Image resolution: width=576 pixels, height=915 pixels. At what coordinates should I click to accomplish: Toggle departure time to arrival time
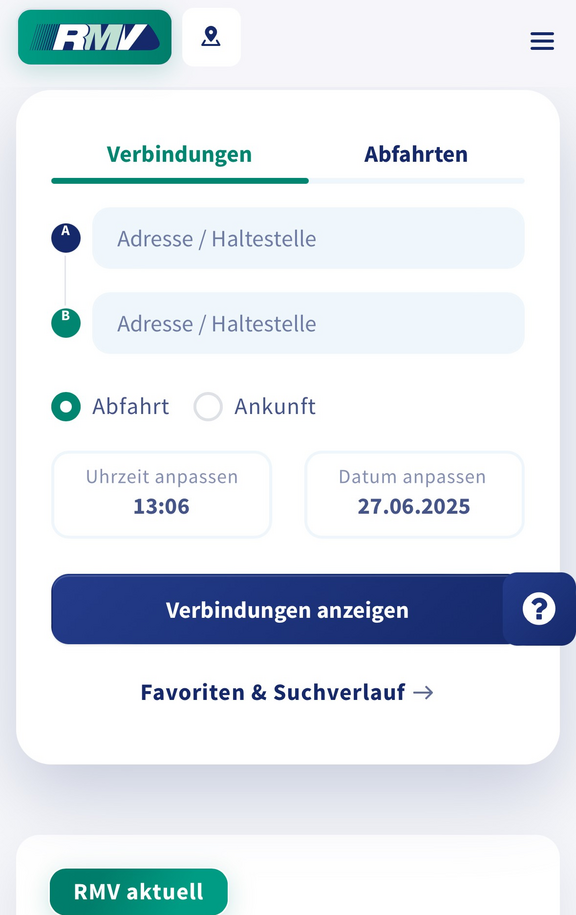tap(208, 407)
